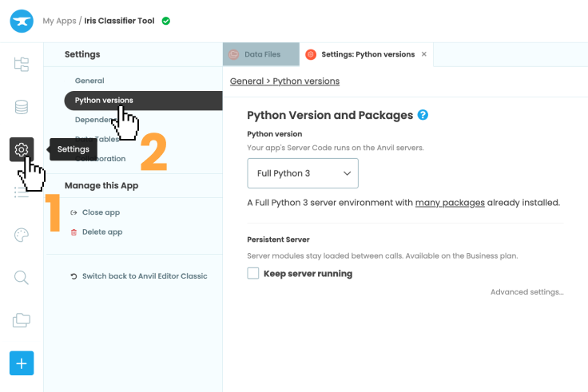Screen dimensions: 588x392
Task: Enable the Keep server running checkbox
Action: click(x=253, y=274)
